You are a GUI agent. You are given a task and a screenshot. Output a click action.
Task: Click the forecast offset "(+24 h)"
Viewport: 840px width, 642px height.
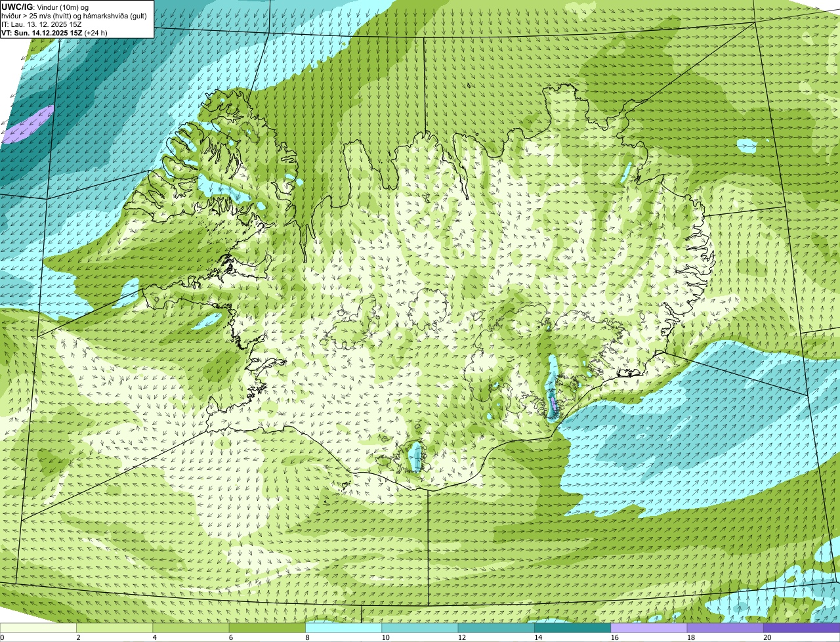(96, 33)
